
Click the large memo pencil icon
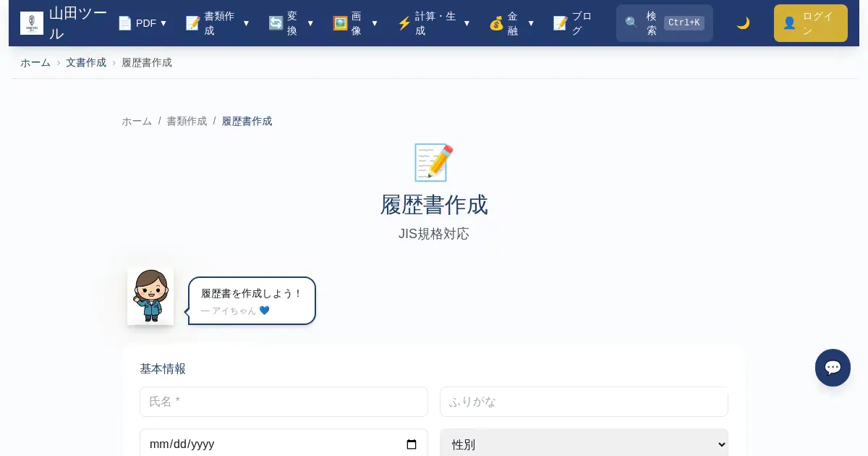[434, 162]
